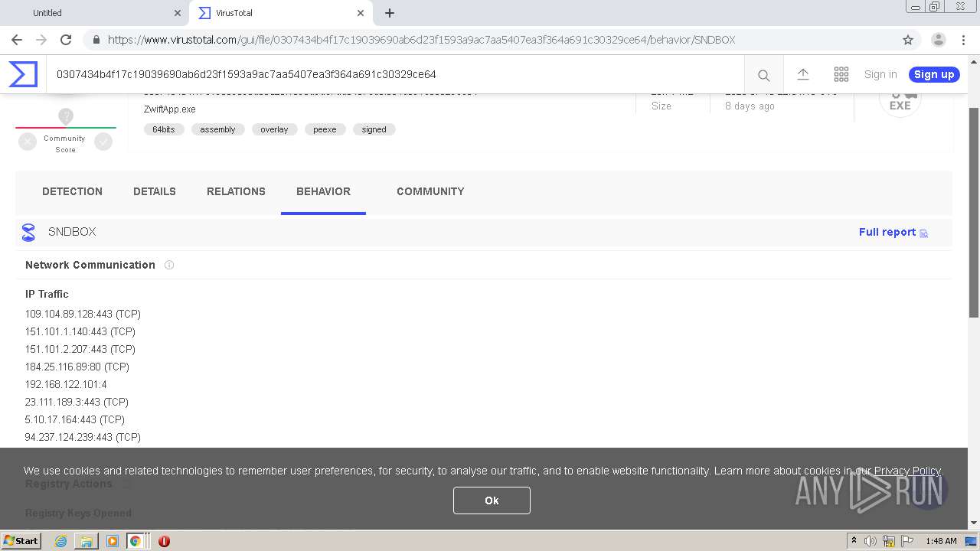Close the Untitled tab
This screenshot has height=551, width=980.
(178, 13)
